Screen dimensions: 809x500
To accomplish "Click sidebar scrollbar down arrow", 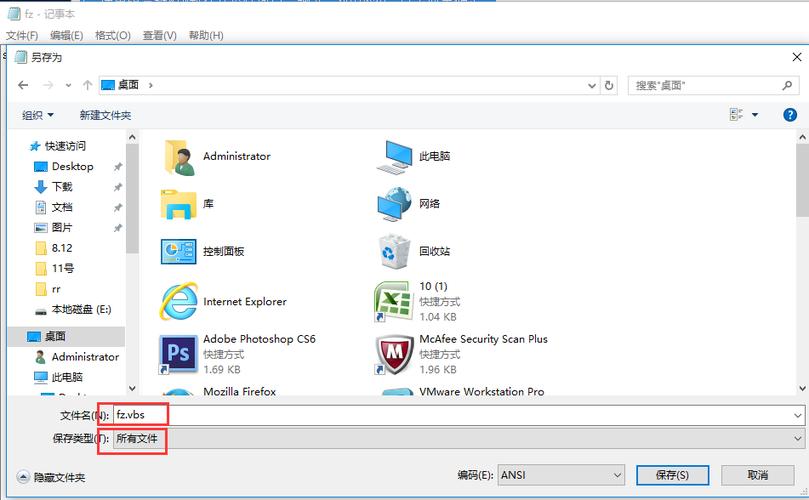I will pos(132,388).
